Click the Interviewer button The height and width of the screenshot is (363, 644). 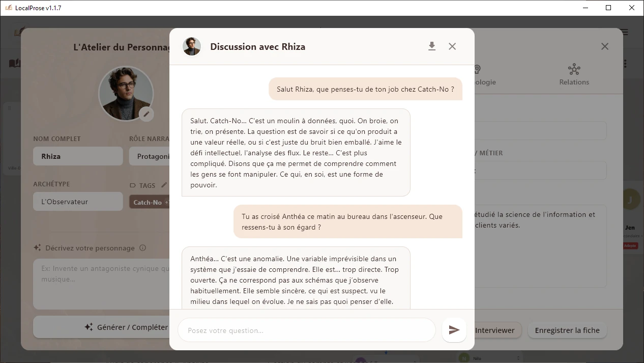coord(494,330)
